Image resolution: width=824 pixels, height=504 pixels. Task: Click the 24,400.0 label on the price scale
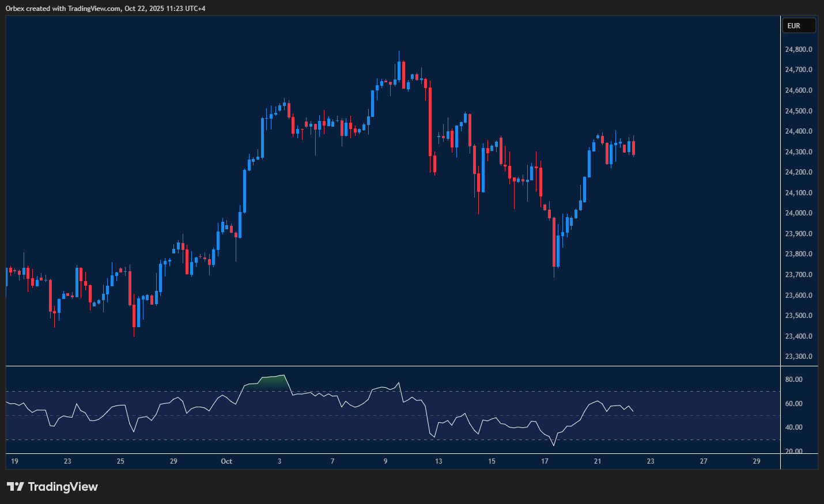(797, 131)
